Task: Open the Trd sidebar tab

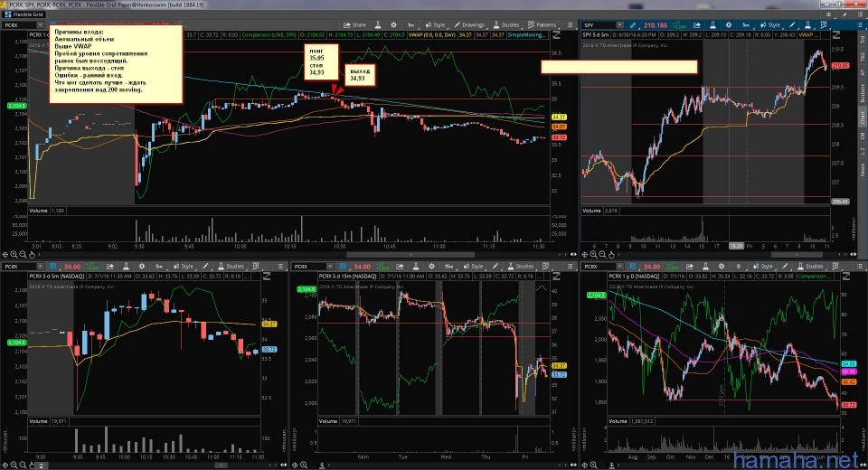Action: click(x=862, y=40)
